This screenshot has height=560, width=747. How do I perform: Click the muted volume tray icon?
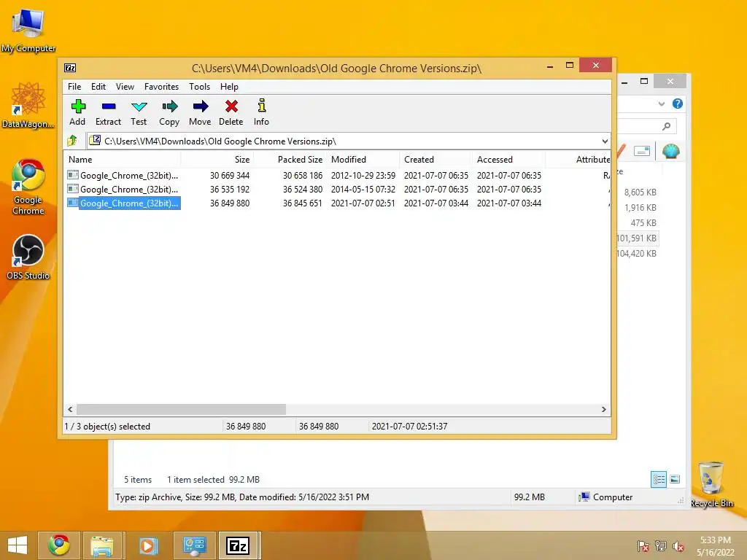pos(678,546)
